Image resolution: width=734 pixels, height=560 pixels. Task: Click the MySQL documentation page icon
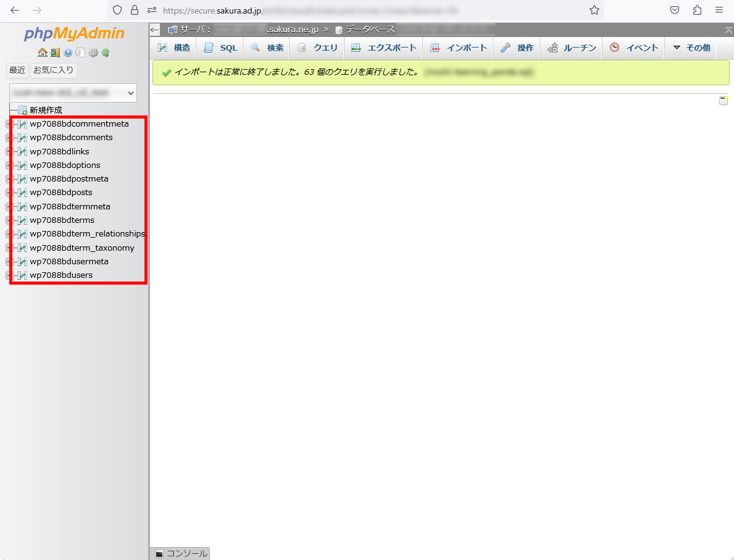[x=80, y=52]
